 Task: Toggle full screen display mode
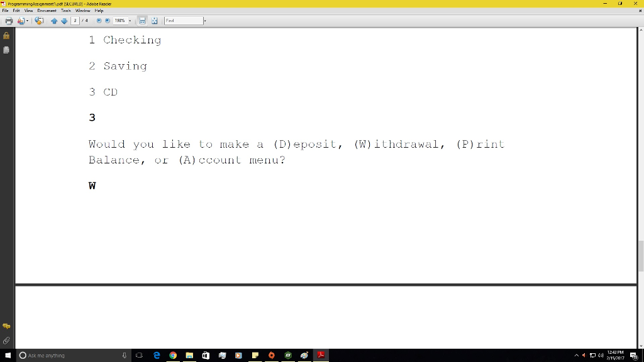click(x=154, y=20)
